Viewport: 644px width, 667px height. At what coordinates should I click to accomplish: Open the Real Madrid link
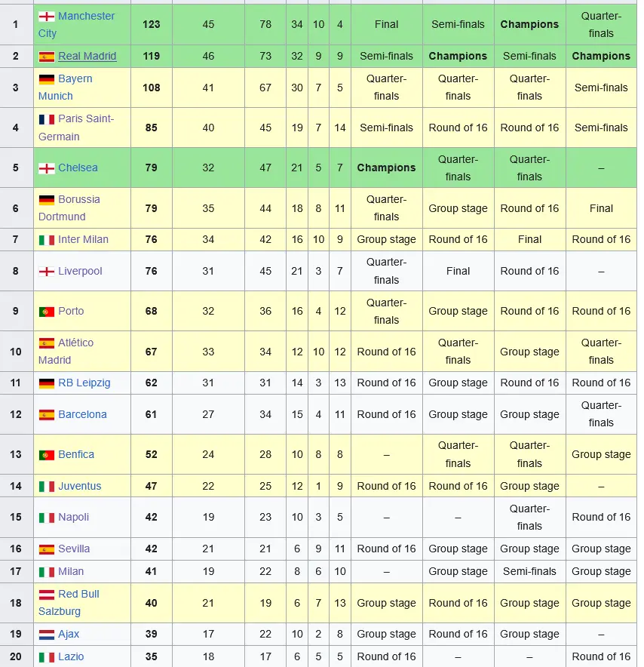87,56
